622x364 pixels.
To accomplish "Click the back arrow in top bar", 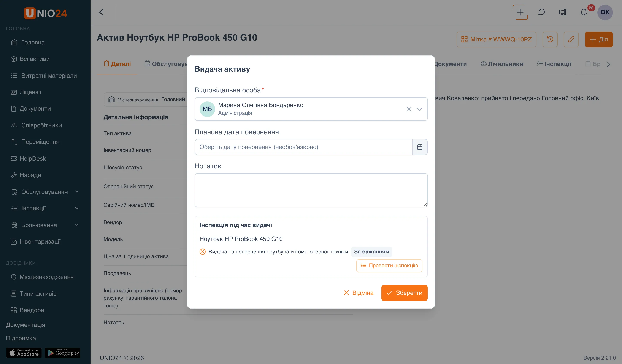I will point(101,12).
